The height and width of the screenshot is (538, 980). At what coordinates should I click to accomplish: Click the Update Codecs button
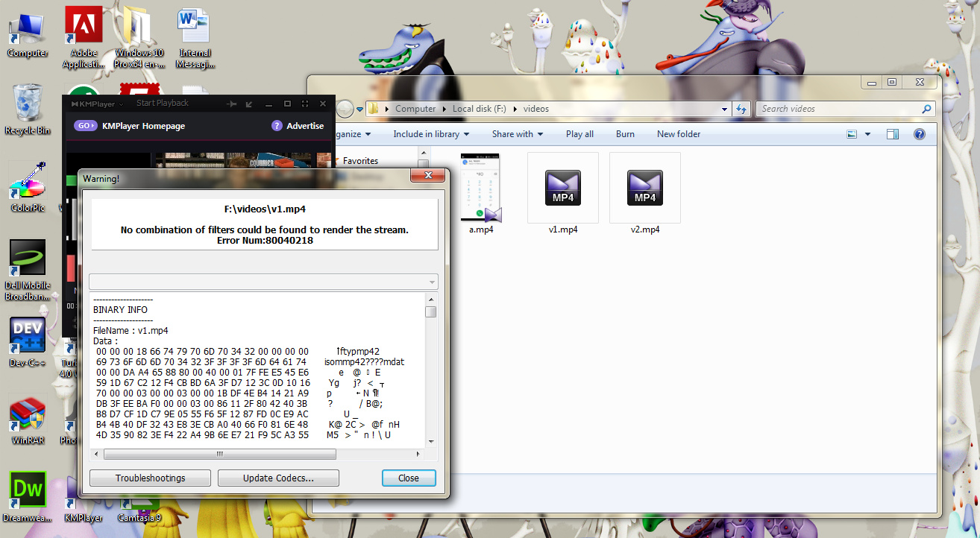(278, 478)
